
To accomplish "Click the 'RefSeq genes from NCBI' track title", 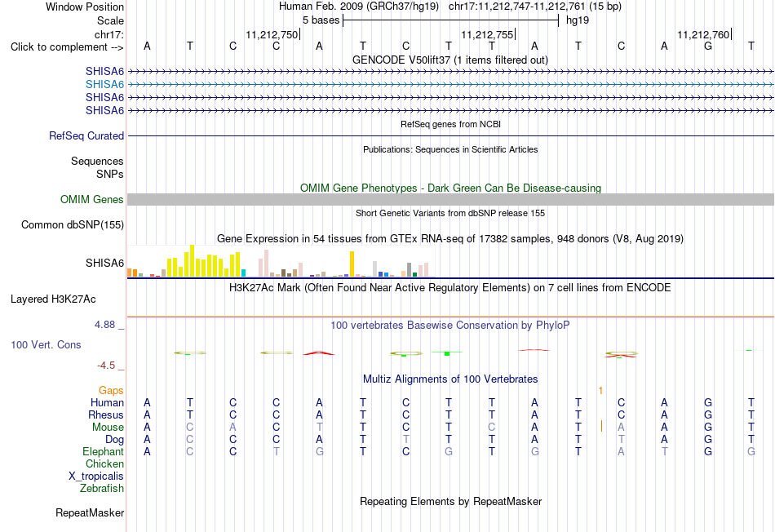I will tap(450, 124).
